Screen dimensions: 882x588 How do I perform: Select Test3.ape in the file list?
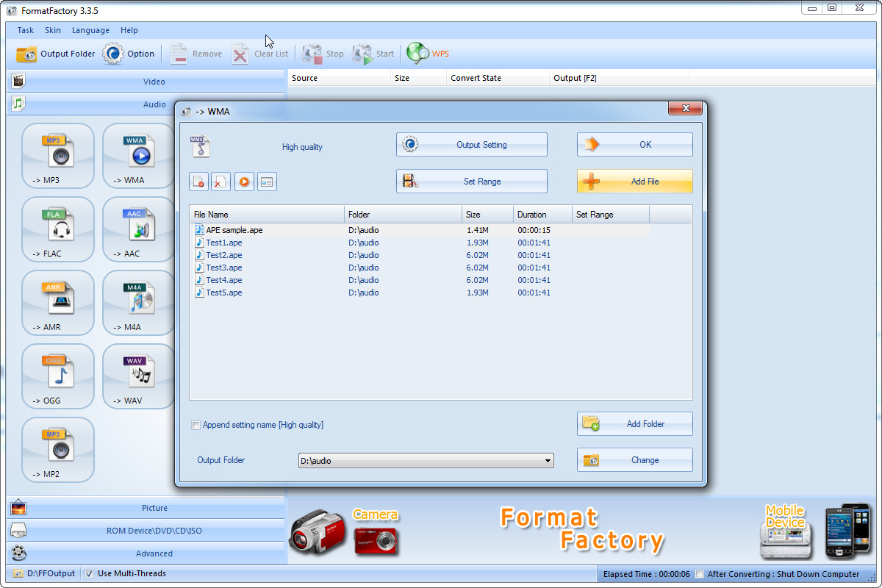[420, 268]
